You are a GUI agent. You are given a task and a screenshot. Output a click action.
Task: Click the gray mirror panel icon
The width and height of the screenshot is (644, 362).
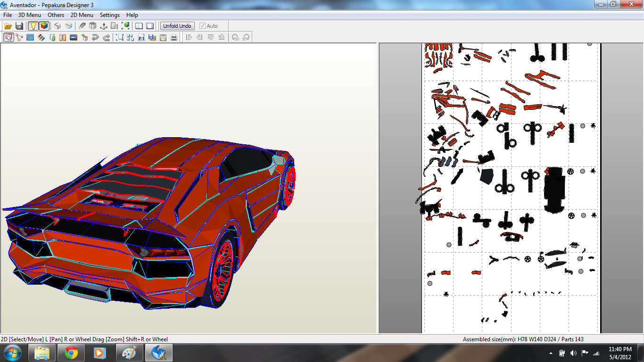click(x=114, y=26)
